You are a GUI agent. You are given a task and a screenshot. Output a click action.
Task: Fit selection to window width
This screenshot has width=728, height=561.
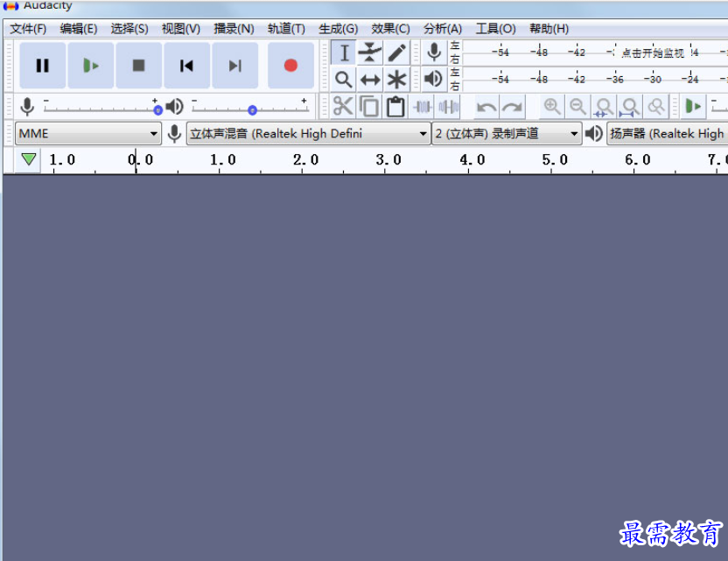point(604,107)
